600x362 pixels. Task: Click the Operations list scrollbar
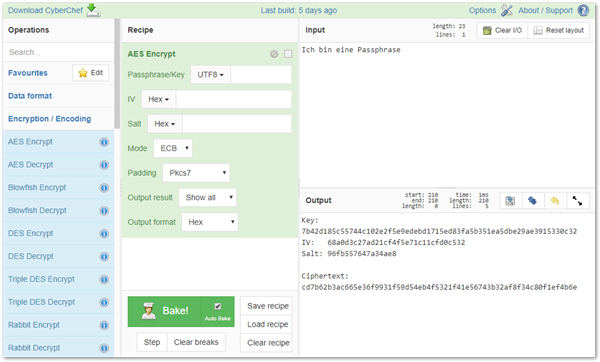(x=117, y=74)
